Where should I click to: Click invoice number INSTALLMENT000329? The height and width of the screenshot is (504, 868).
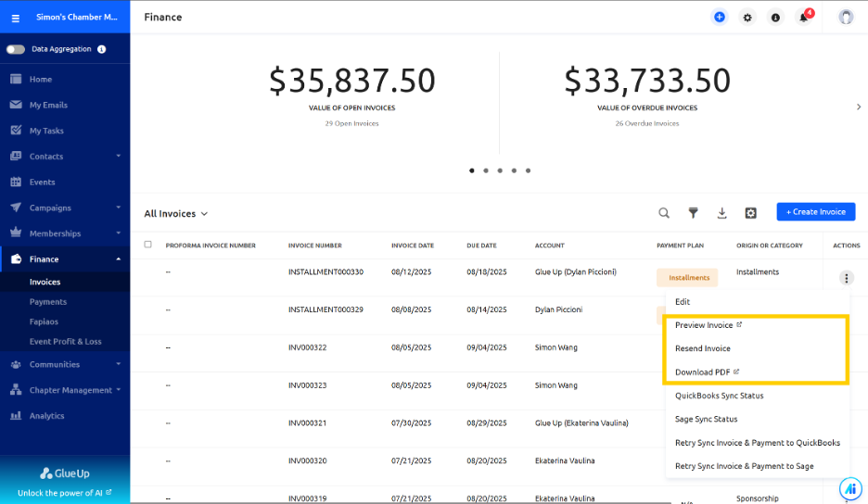click(325, 309)
